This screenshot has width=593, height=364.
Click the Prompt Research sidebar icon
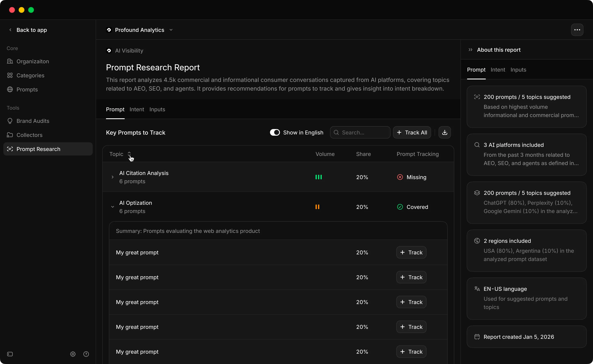(10, 149)
